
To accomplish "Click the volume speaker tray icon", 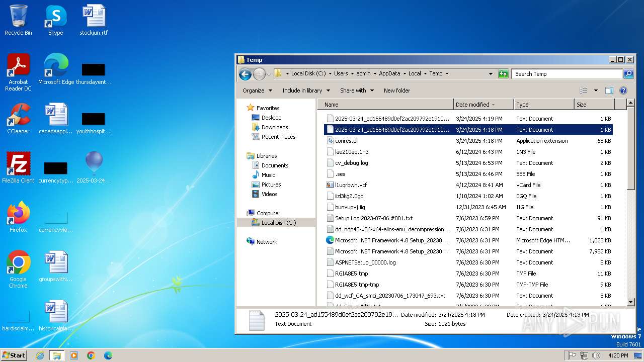I will (596, 355).
